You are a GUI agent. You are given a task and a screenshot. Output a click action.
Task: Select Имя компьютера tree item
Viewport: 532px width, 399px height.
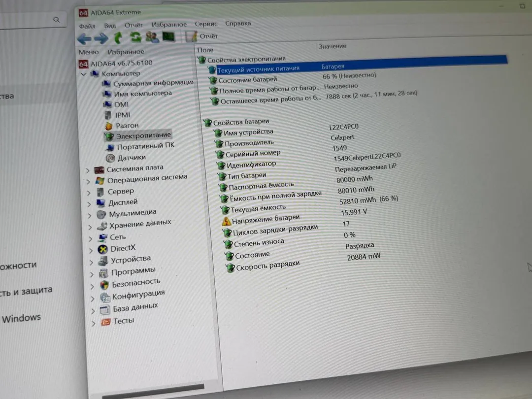click(x=137, y=93)
